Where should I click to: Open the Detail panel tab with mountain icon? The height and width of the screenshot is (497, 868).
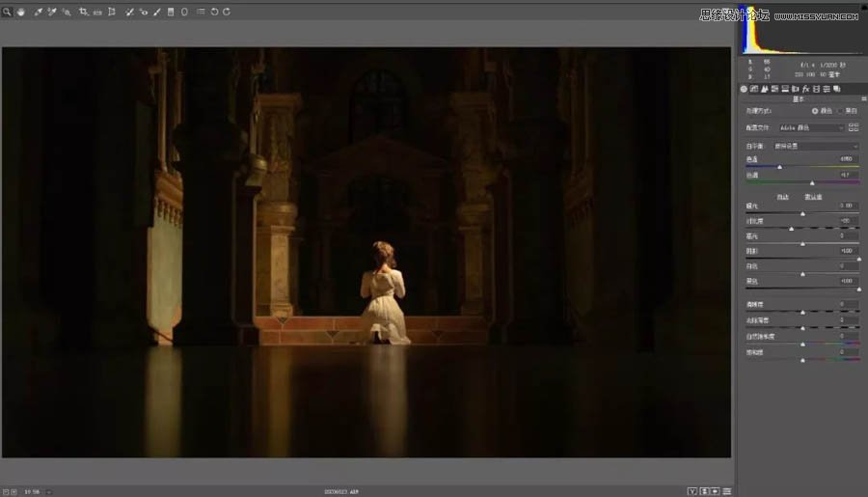point(765,89)
